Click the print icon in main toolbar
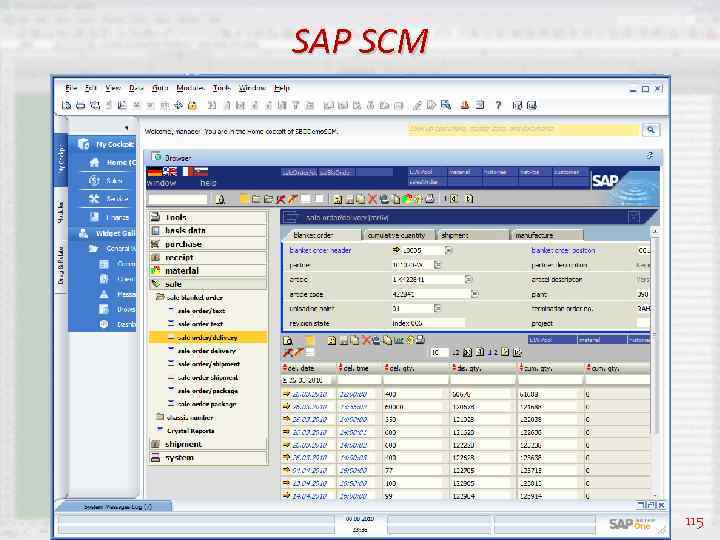This screenshot has height=540, width=720. point(80,106)
